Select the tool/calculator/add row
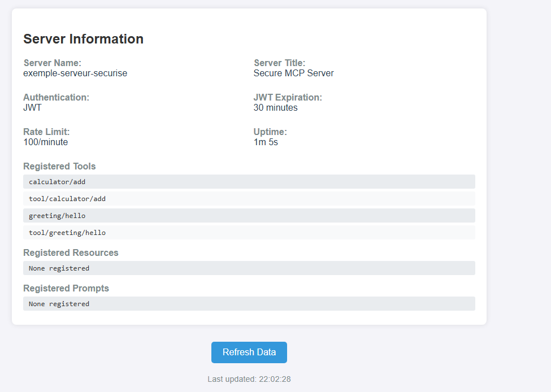 pyautogui.click(x=249, y=198)
